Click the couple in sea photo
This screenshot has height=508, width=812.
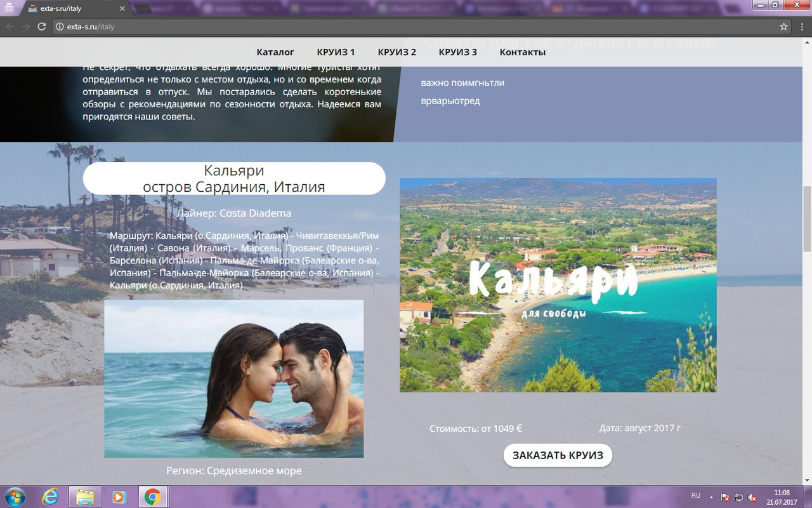[234, 378]
